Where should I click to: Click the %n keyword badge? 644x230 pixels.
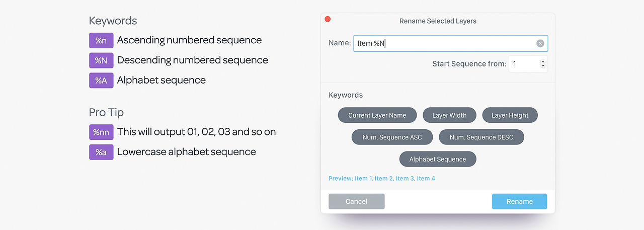101,40
